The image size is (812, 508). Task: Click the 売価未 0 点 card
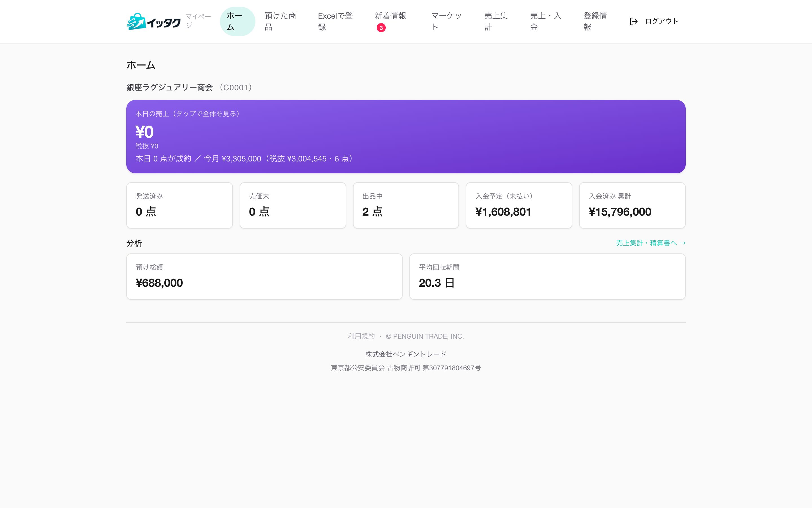click(x=293, y=205)
